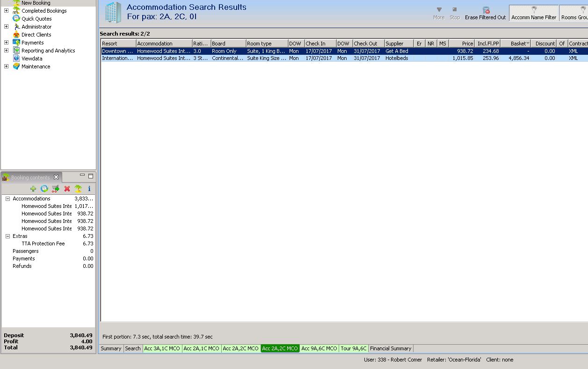This screenshot has width=588, height=369.
Task: Click the green plus add icon in Booking contents
Action: tap(33, 189)
